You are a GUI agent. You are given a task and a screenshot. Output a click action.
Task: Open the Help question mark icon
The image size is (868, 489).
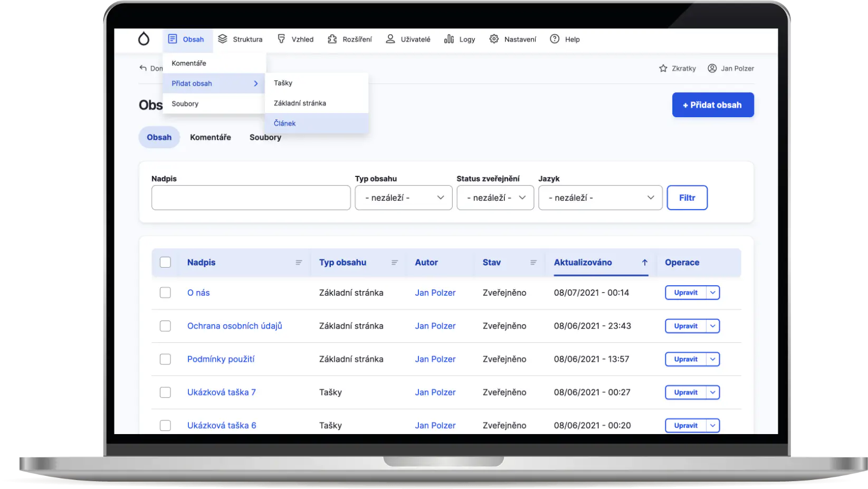(554, 39)
